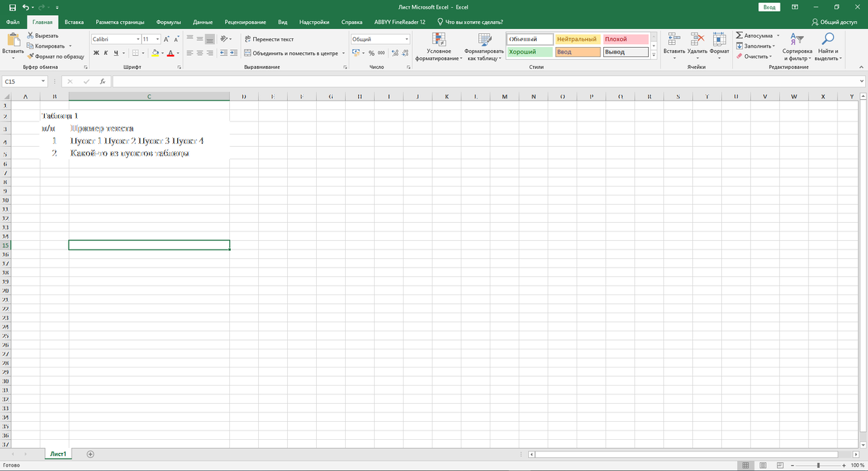
Task: Open the Общий number format dropdown
Action: pyautogui.click(x=407, y=39)
